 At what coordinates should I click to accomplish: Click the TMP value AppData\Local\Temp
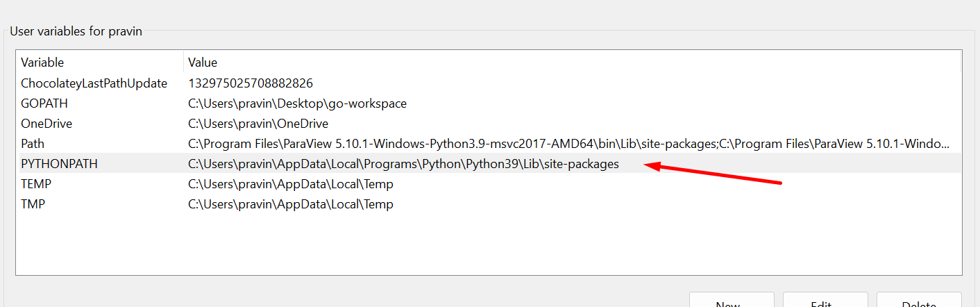click(290, 204)
